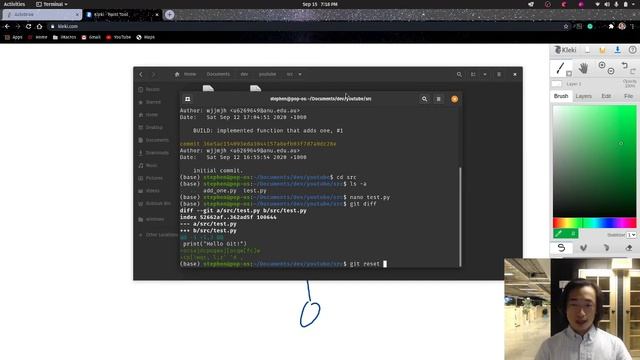Click the zoom in icon in Kleki
The height and width of the screenshot is (360, 640).
pos(602,65)
